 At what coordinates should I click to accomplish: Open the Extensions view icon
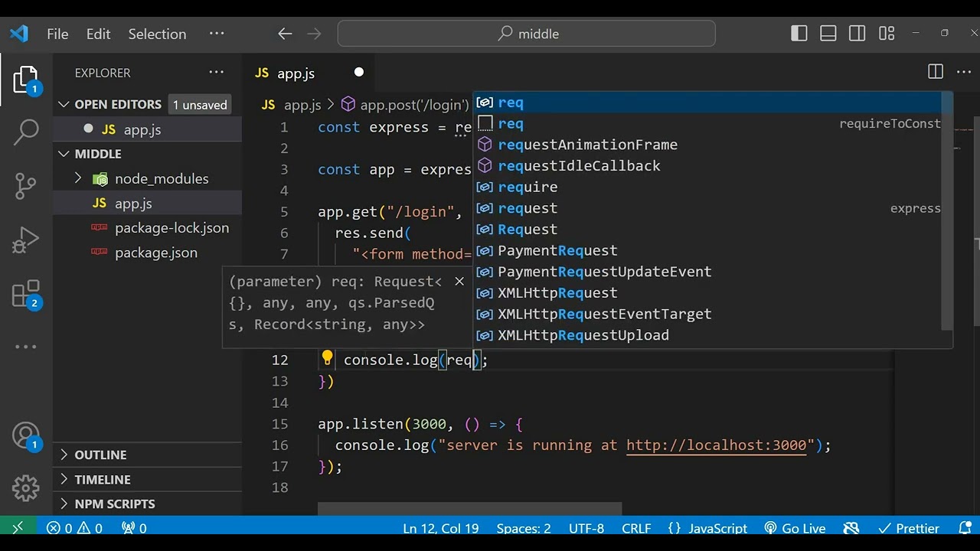26,294
